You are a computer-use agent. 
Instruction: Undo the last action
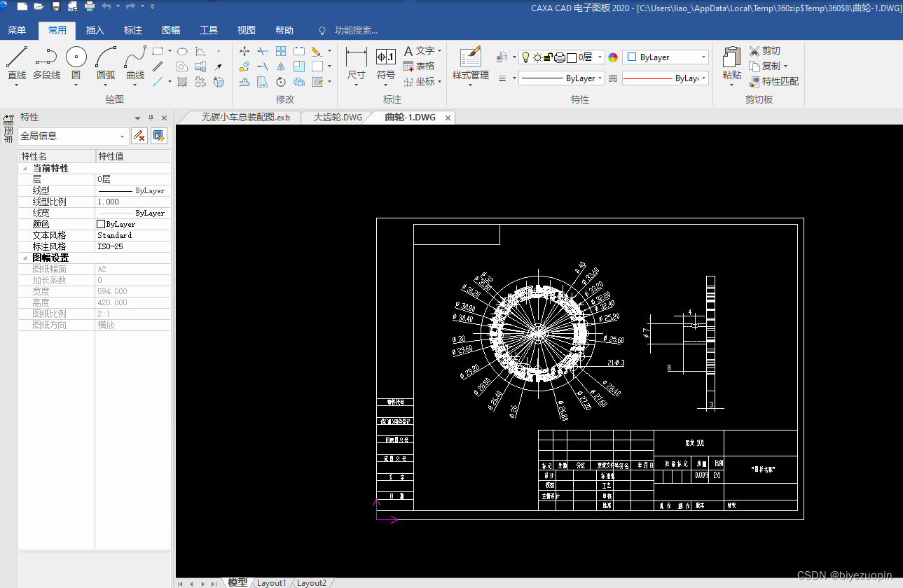(x=106, y=6)
